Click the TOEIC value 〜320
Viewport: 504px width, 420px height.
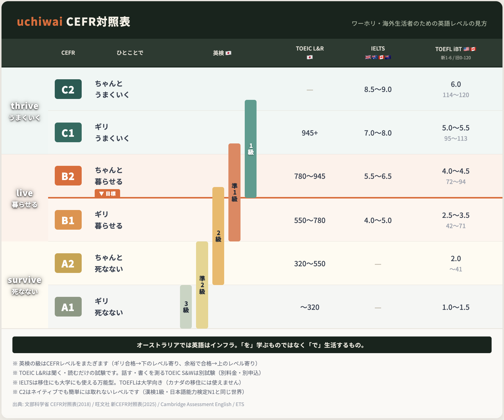click(x=310, y=307)
